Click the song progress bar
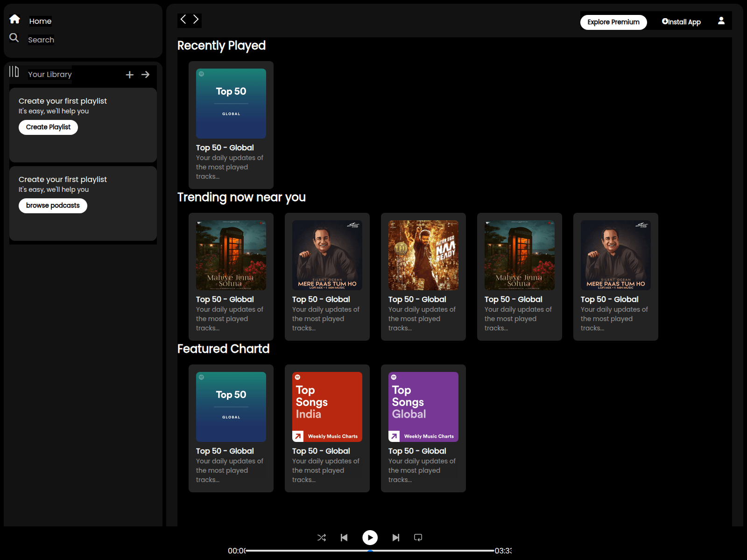The height and width of the screenshot is (560, 747). pyautogui.click(x=370, y=551)
